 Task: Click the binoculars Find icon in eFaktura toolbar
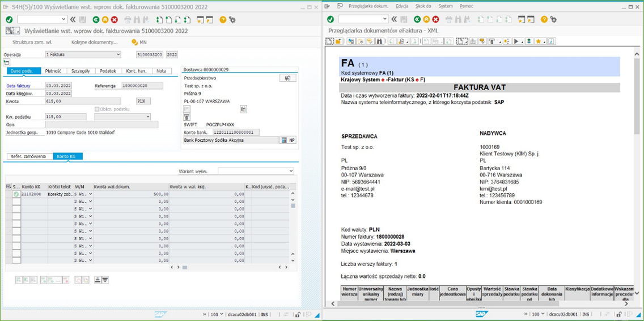pos(379,41)
